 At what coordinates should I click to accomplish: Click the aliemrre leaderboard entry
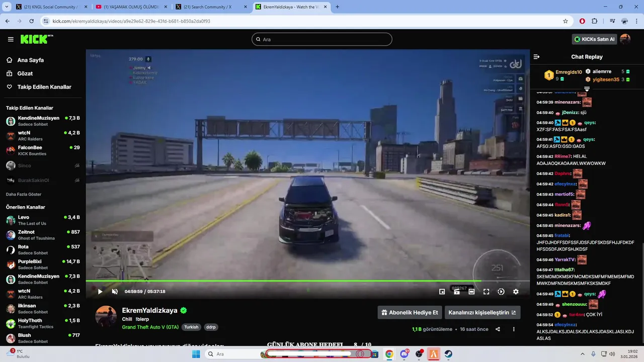pos(602,71)
